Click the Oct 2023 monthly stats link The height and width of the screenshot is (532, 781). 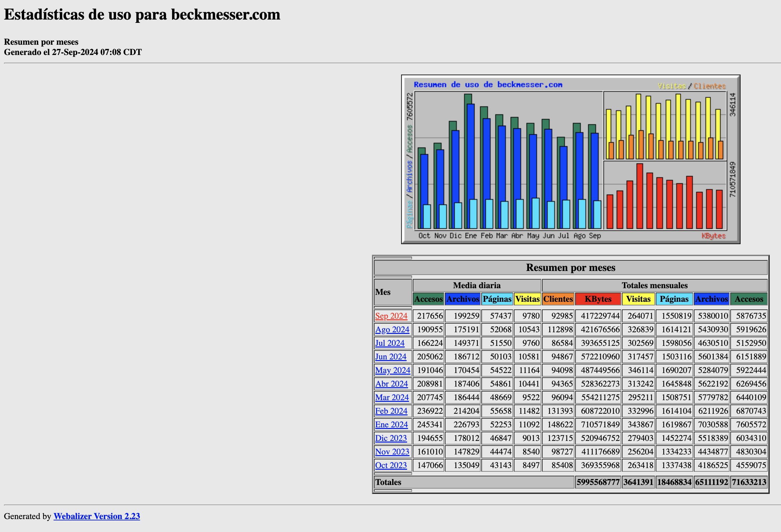pos(390,464)
